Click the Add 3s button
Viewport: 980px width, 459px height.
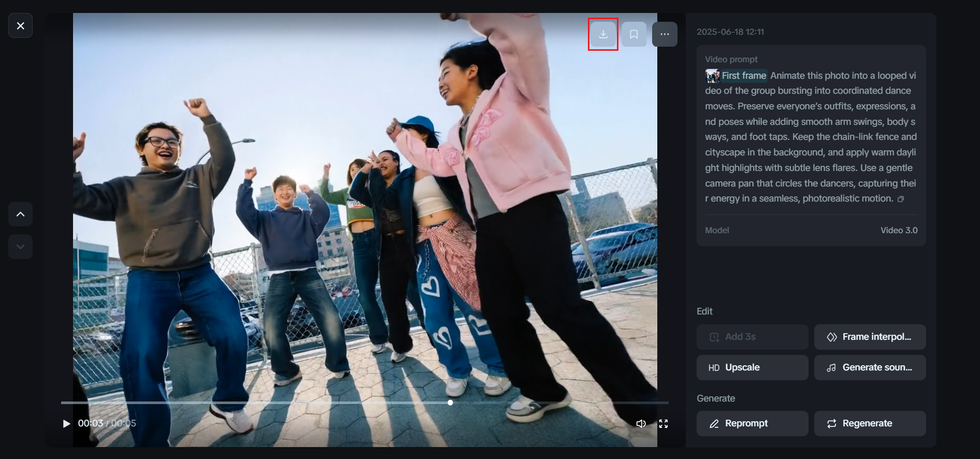tap(752, 337)
